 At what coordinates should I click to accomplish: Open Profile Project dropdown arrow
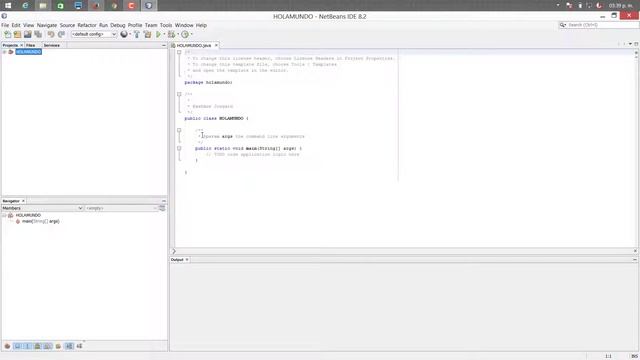click(x=191, y=35)
